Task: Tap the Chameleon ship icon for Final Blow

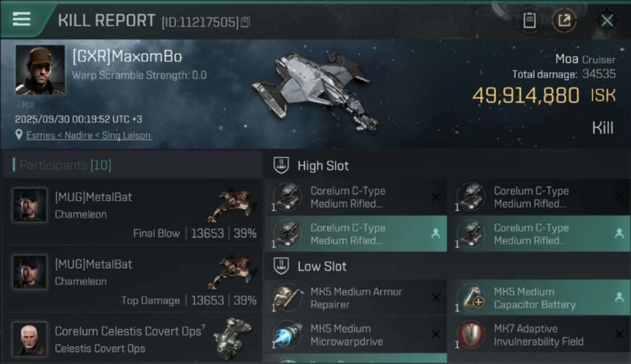Action: pyautogui.click(x=232, y=205)
